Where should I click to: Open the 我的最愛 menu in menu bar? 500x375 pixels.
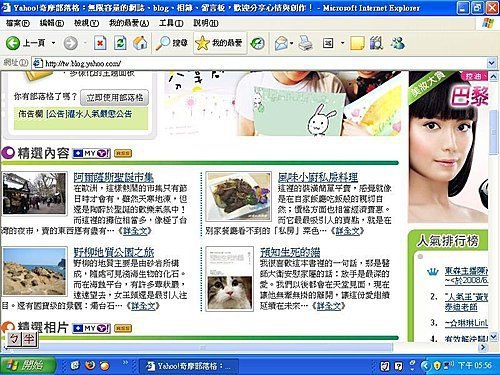pyautogui.click(x=129, y=23)
